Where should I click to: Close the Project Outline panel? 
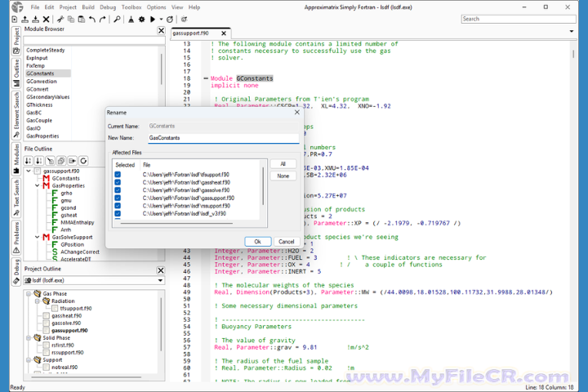point(161,270)
